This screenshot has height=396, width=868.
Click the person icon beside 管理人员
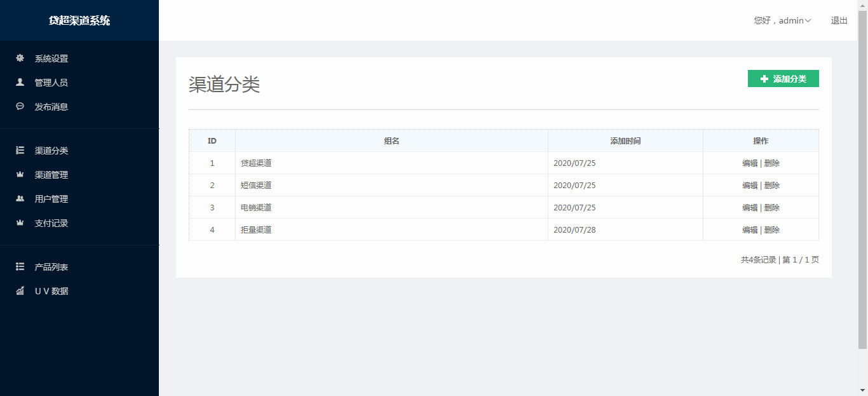click(20, 83)
